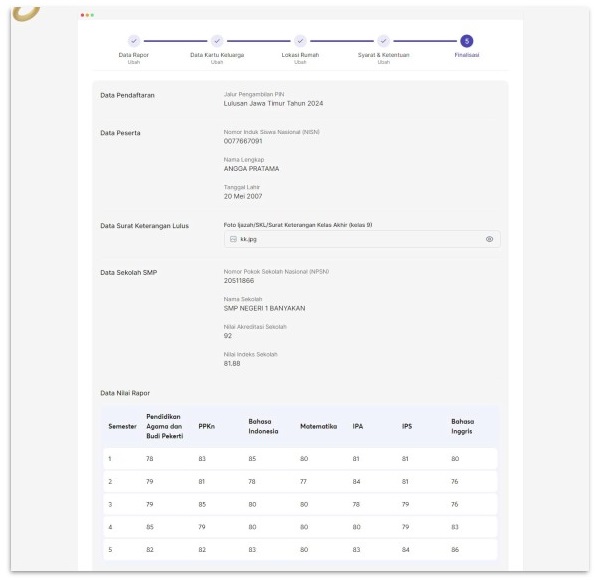Select the Finalisasi step circle
This screenshot has height=580, width=601.
[x=466, y=41]
